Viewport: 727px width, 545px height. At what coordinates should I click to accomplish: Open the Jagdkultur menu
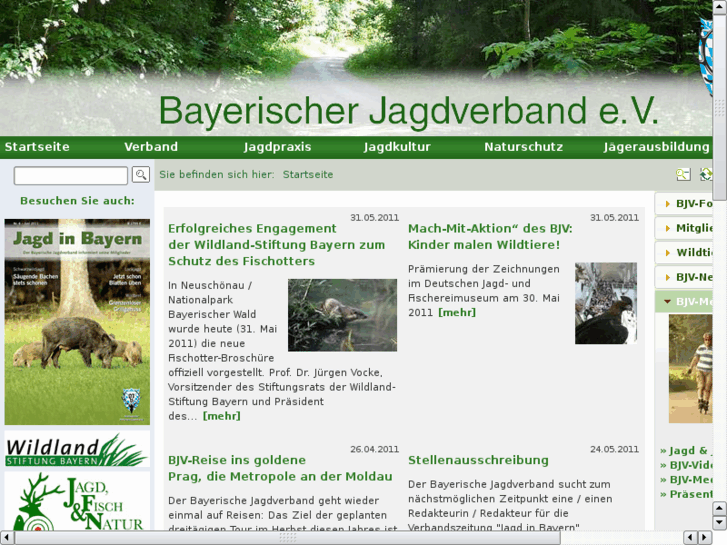click(397, 147)
